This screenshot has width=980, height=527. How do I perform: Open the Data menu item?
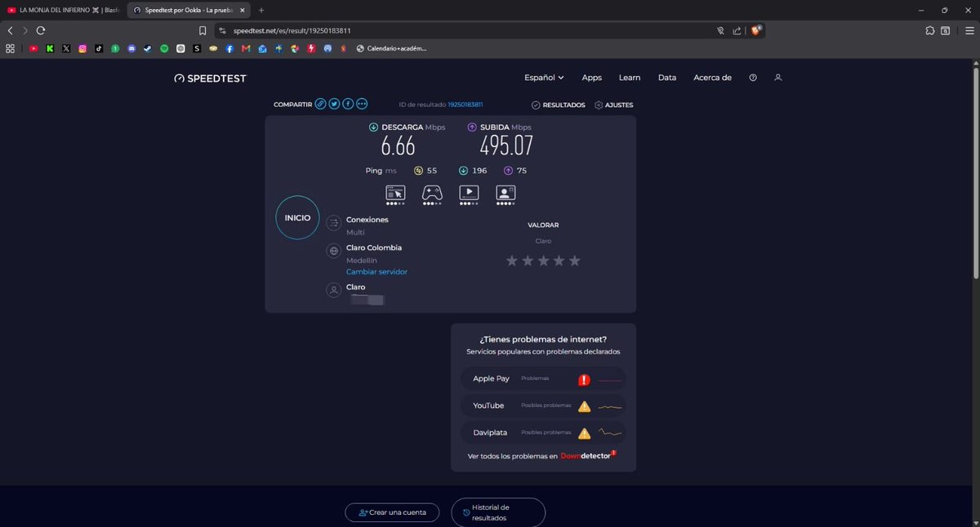tap(667, 78)
